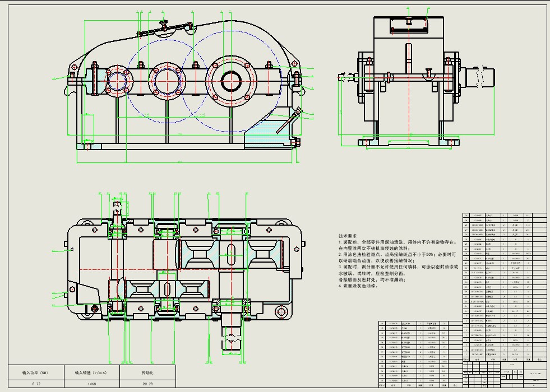Select the output shaft extension in the top view
Image resolution: width=550 pixels, height=392 pixels.
click(x=232, y=338)
